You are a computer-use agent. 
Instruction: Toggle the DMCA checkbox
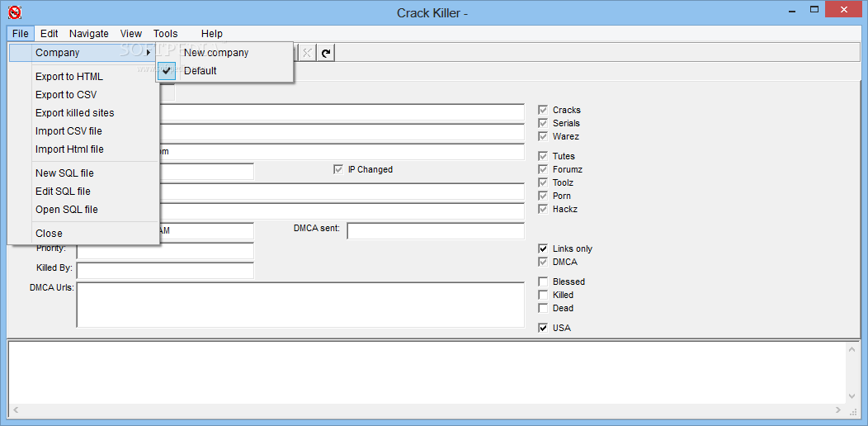pos(543,262)
